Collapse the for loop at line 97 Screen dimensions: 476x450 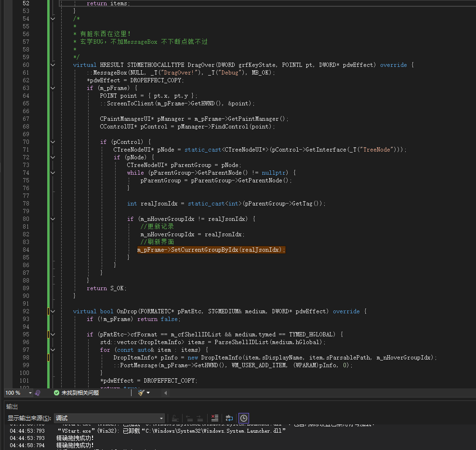(53, 350)
